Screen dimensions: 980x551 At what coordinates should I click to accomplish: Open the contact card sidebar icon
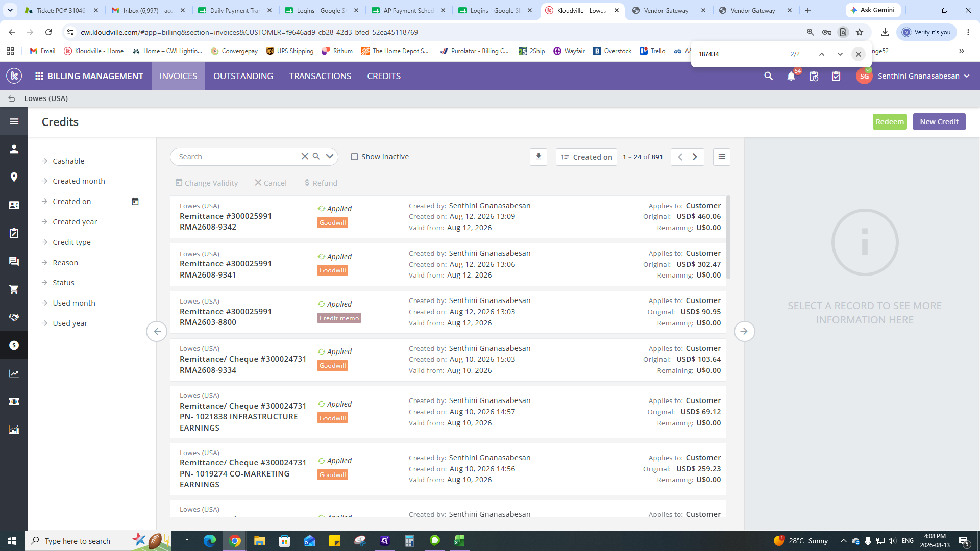[x=14, y=205]
